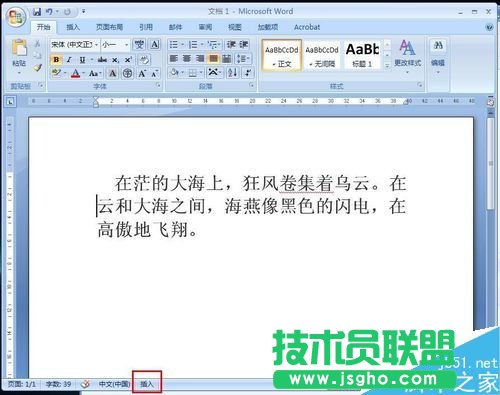This screenshot has height=395, width=500.
Task: Show or hide paragraph marks
Action: click(248, 72)
